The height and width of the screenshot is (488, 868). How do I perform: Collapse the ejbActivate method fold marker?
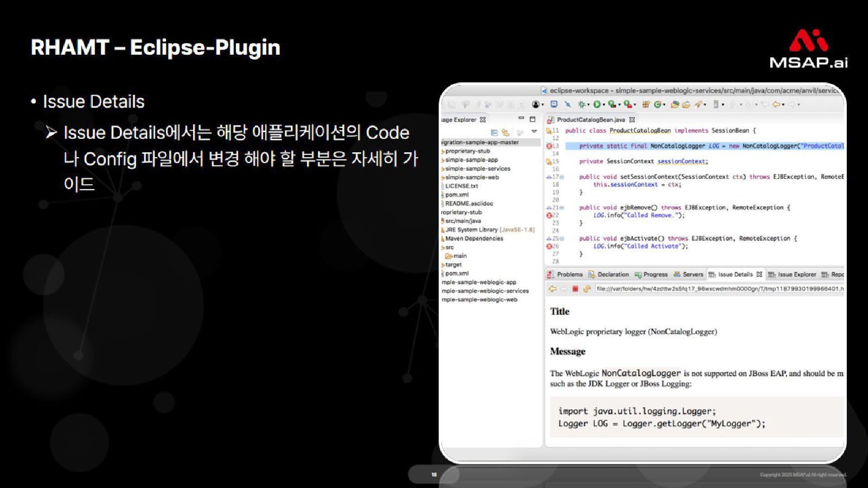(x=562, y=239)
